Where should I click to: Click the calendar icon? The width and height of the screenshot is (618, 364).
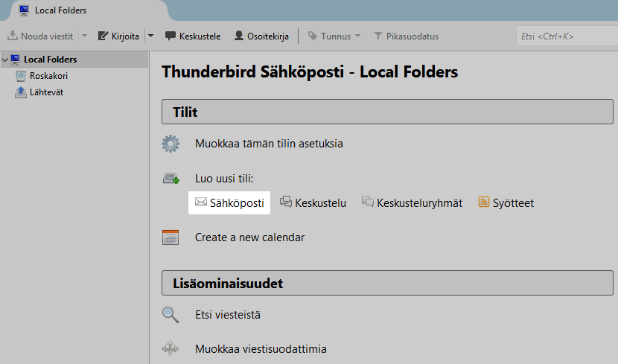coord(171,237)
